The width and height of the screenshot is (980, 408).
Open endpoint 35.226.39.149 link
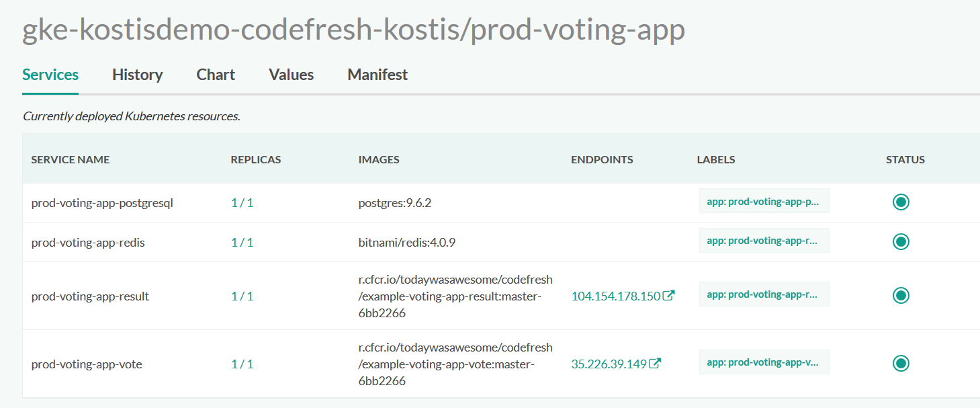coord(609,364)
